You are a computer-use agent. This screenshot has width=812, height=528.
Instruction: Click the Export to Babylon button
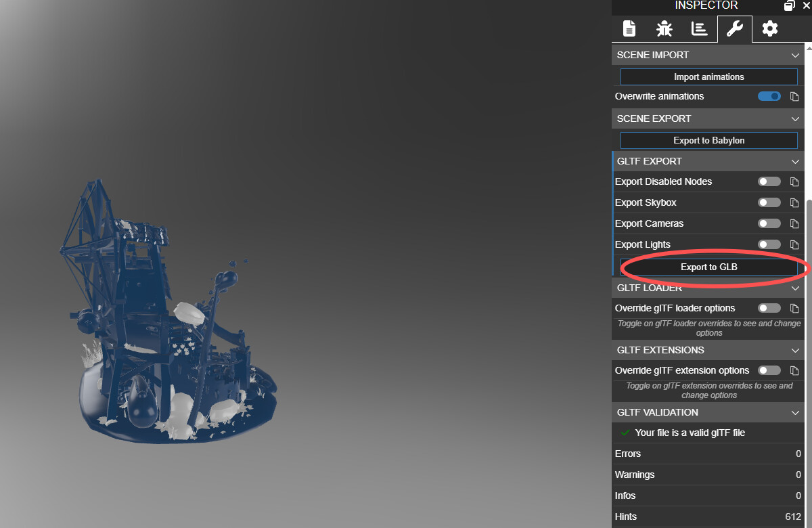708,140
